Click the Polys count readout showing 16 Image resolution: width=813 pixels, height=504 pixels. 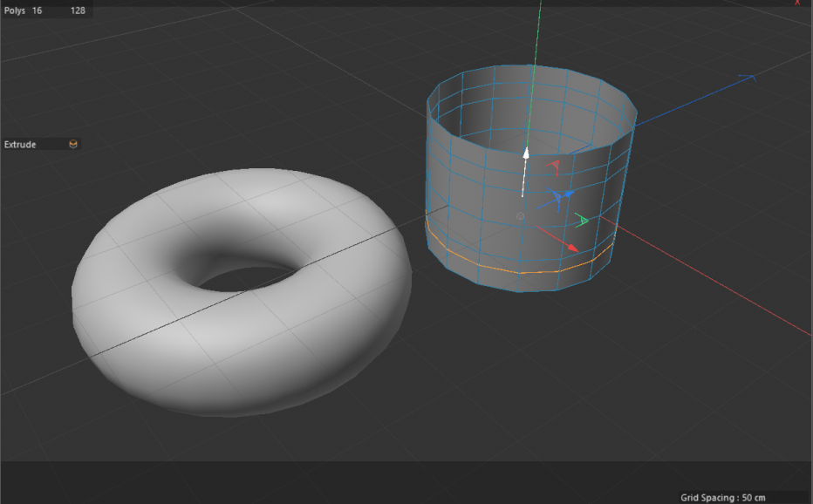point(36,12)
